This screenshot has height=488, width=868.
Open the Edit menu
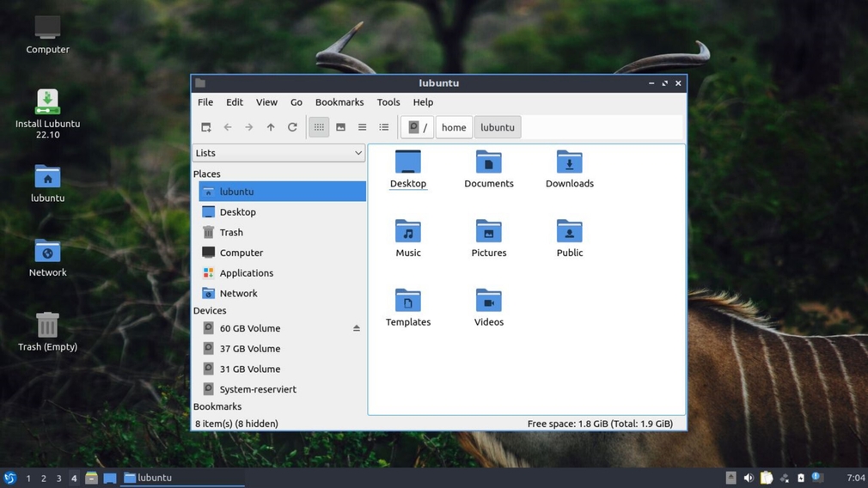[234, 101]
